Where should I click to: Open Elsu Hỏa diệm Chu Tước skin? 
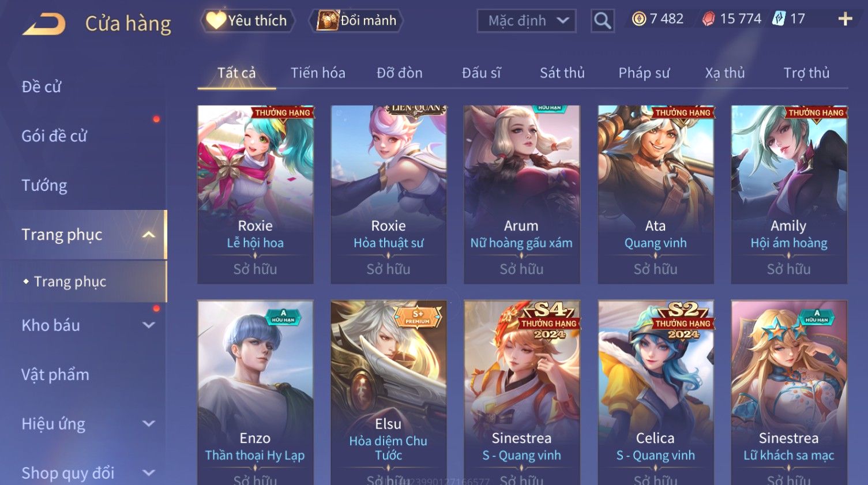pos(388,392)
